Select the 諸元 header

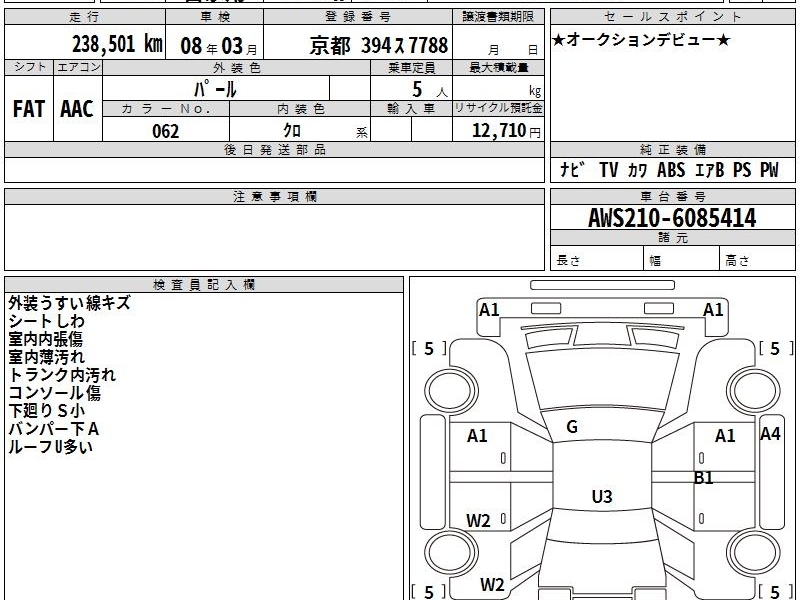[673, 238]
